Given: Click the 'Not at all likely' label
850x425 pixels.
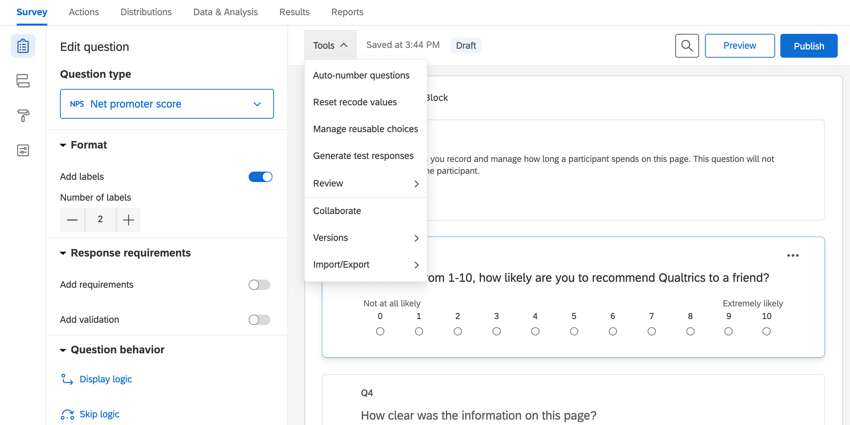Looking at the screenshot, I should point(392,304).
